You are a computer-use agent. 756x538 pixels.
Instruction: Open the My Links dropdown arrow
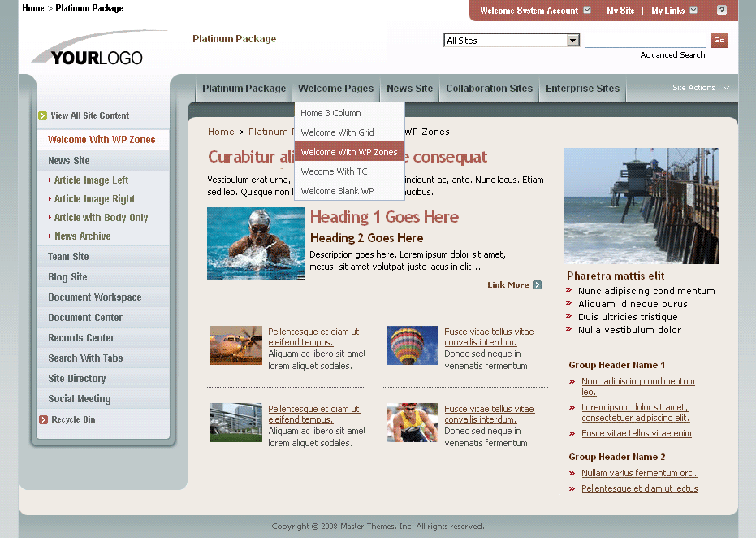[692, 11]
